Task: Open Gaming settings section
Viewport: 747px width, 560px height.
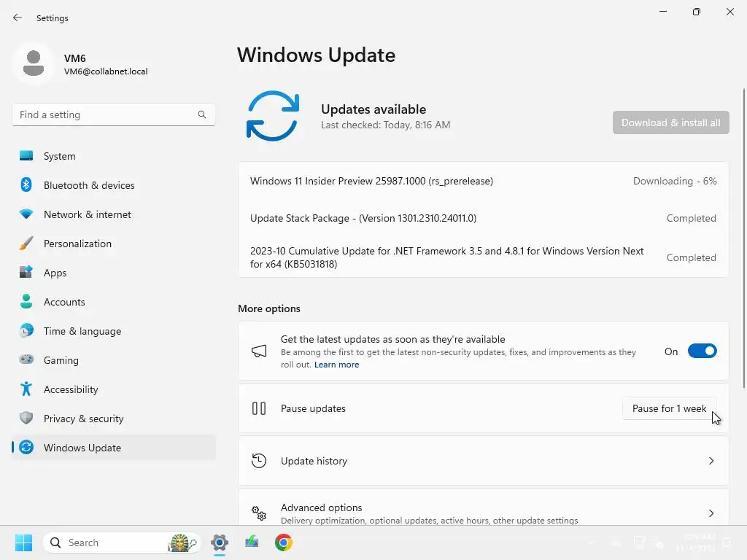Action: click(x=114, y=360)
